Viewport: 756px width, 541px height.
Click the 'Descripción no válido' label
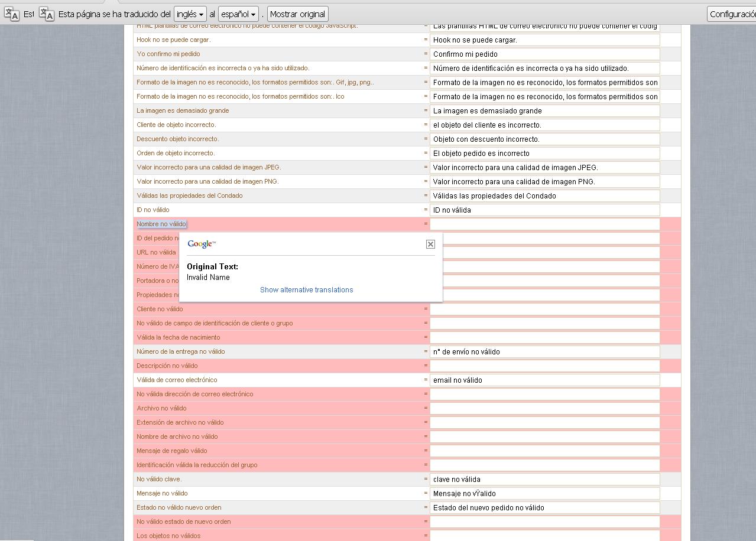[x=167, y=366]
